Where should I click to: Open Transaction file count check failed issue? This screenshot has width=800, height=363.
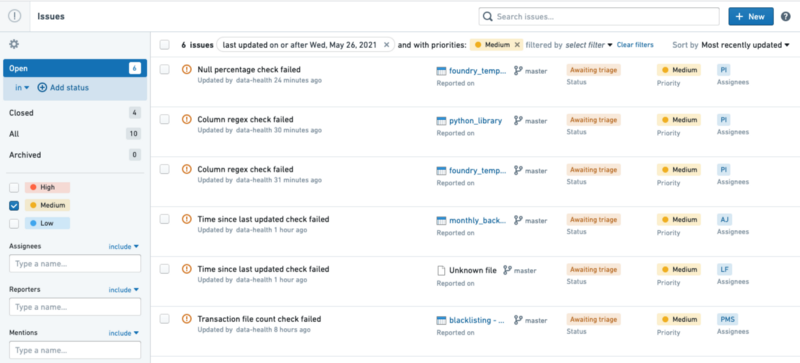259,319
